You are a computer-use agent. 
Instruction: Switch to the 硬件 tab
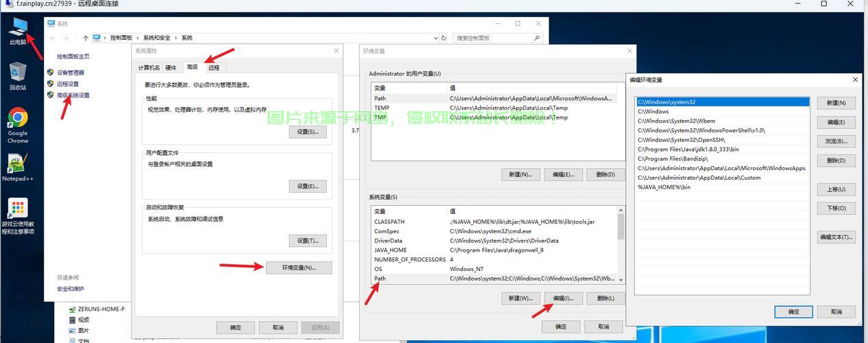(171, 68)
